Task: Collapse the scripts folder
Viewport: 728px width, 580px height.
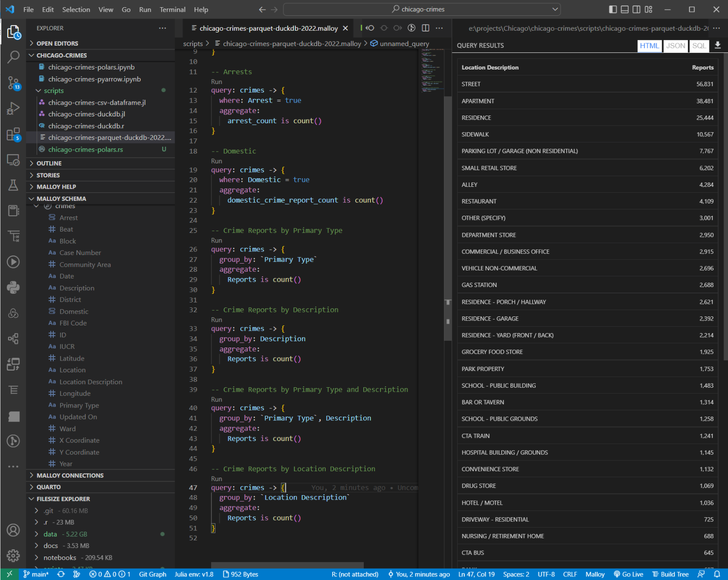Action: point(53,91)
